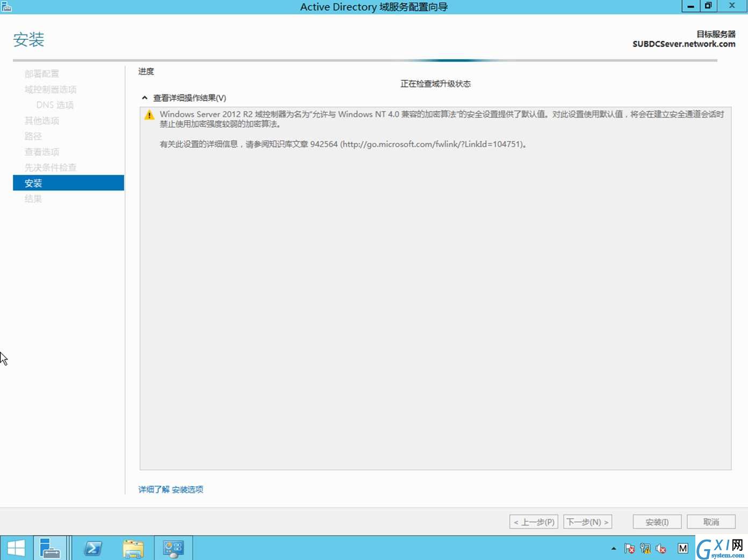Click the 上一步(P) button
Image resolution: width=748 pixels, height=560 pixels.
[x=534, y=522]
